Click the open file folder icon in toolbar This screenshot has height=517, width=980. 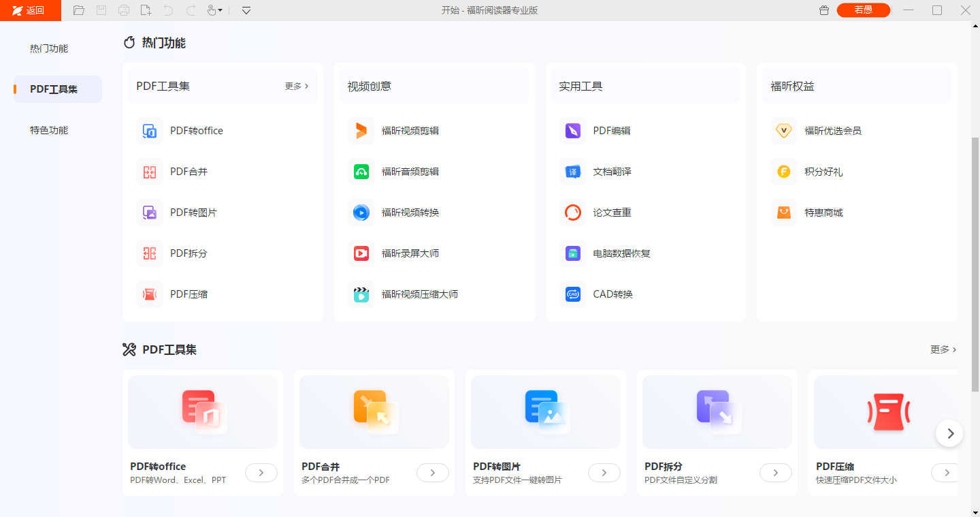point(79,10)
